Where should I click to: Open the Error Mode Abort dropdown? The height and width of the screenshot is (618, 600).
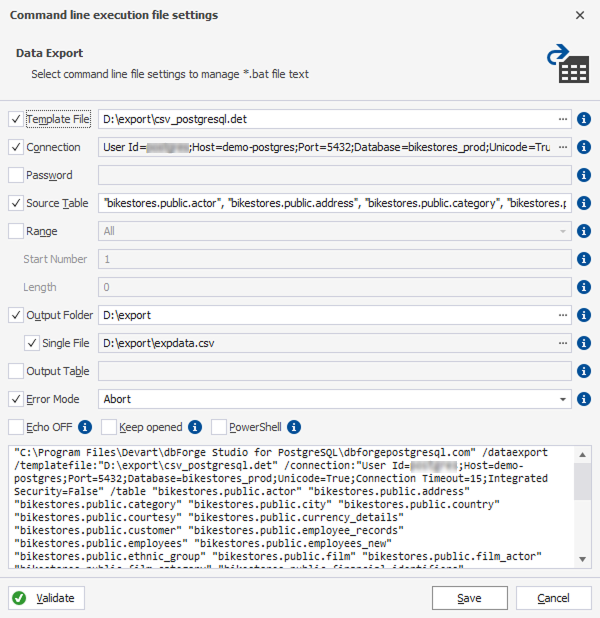[x=563, y=399]
